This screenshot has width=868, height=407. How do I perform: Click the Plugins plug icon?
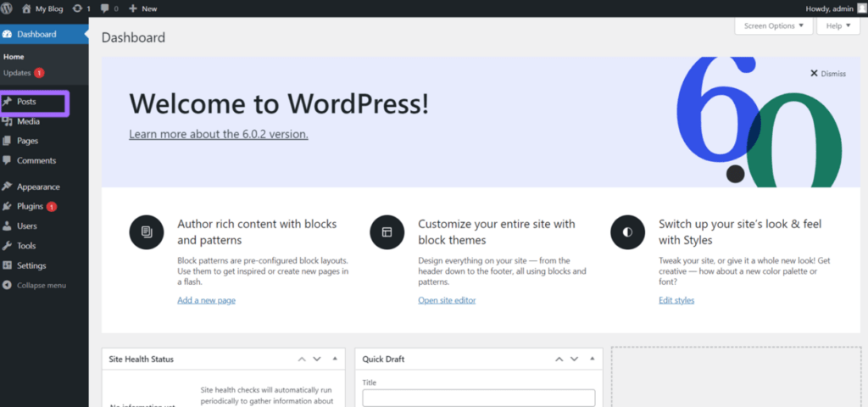(x=7, y=207)
